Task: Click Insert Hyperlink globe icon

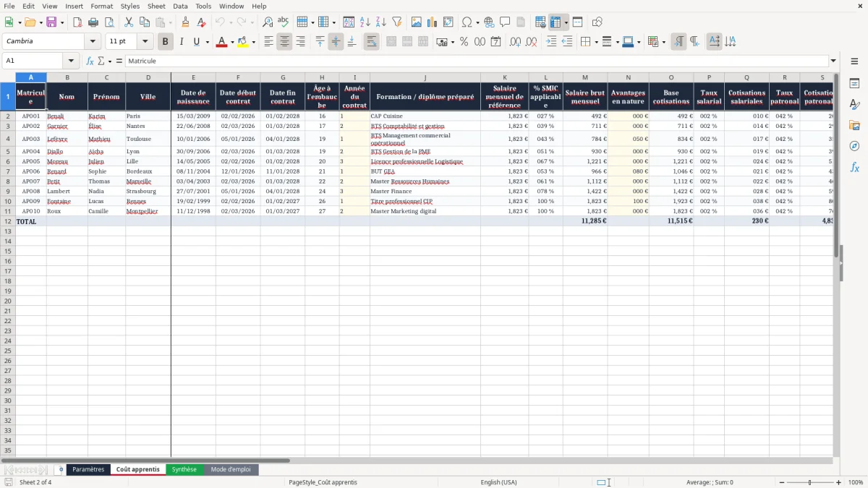Action: coord(490,22)
